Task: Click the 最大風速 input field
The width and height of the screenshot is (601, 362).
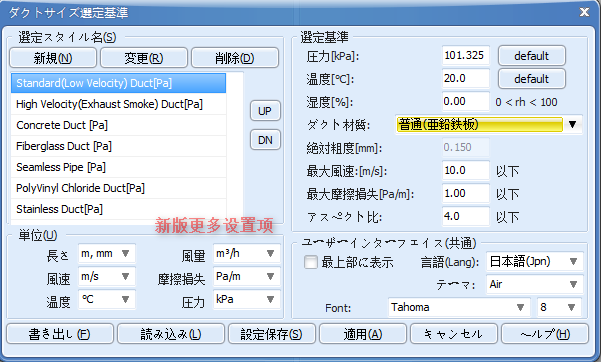Action: (466, 171)
